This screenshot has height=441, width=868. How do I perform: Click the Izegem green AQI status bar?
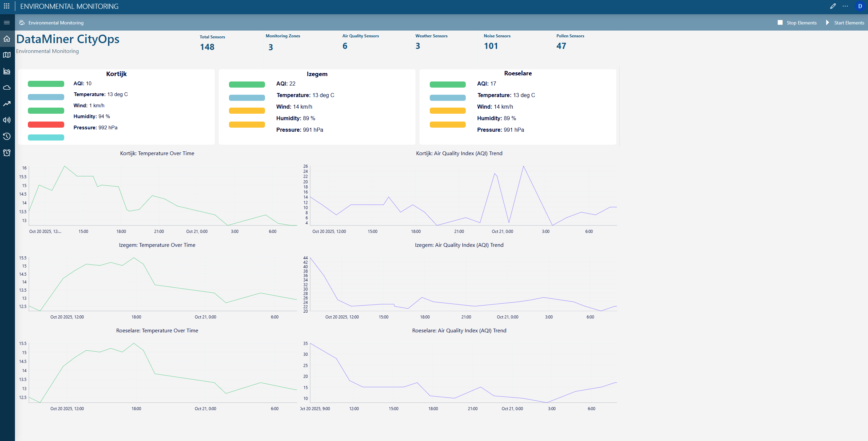click(247, 85)
